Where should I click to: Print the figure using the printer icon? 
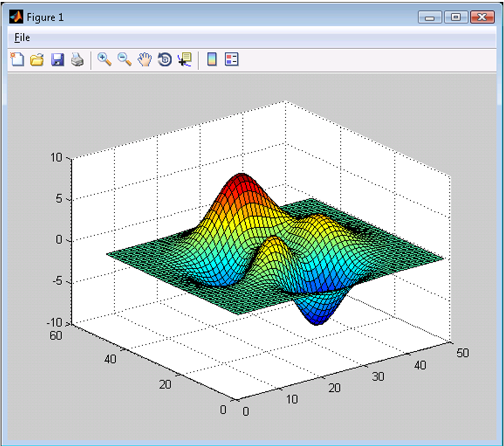pos(77,60)
